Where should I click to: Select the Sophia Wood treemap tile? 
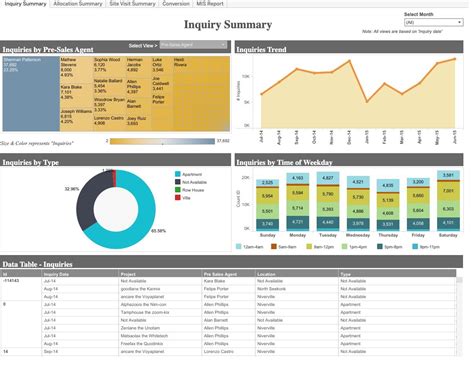click(x=109, y=67)
